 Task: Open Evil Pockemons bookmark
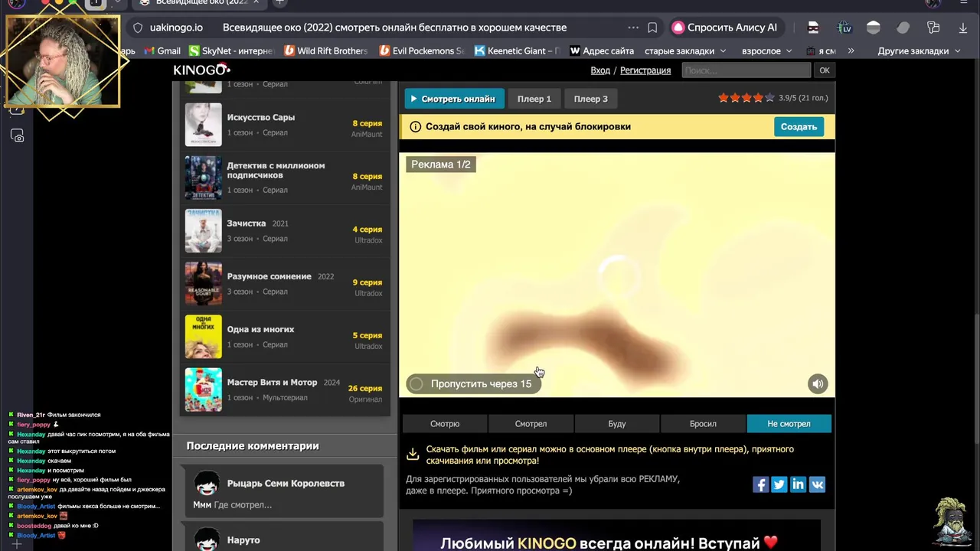pyautogui.click(x=421, y=51)
